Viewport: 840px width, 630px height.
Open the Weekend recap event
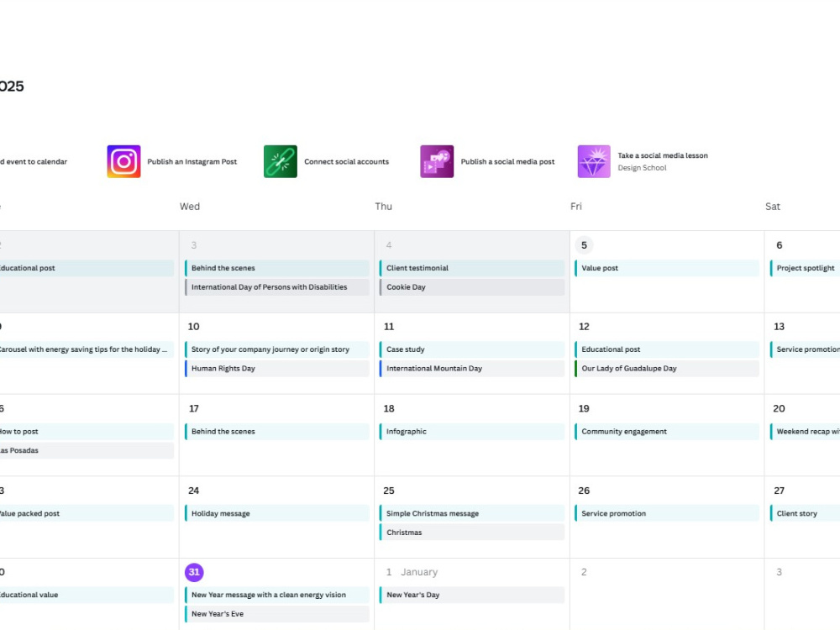click(x=805, y=431)
